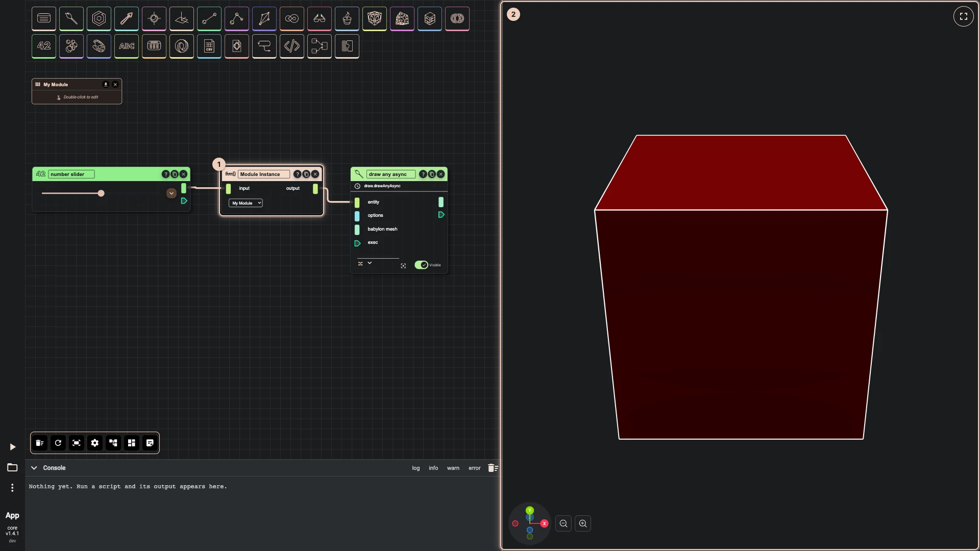This screenshot has width=980, height=551.
Task: Open the My Module dropdown in Module Instance
Action: (x=246, y=203)
